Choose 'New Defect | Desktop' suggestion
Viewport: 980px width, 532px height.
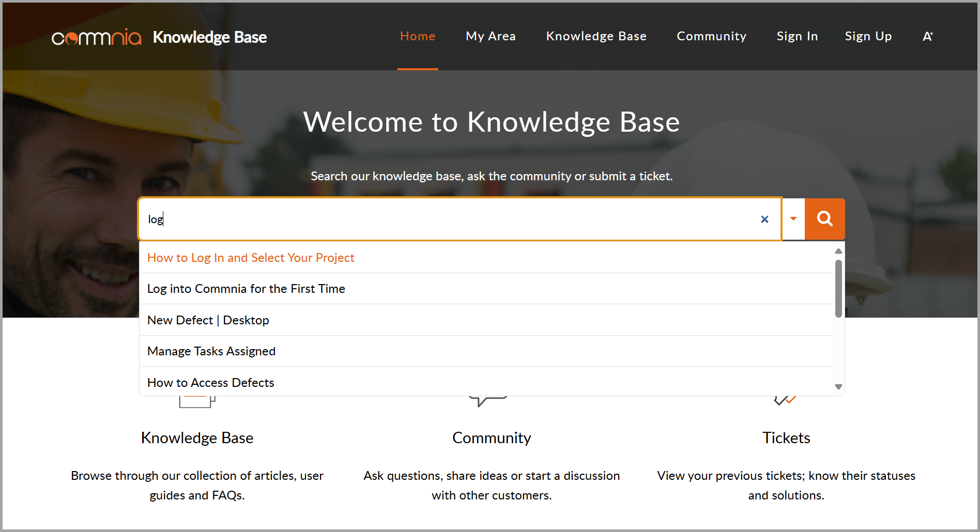click(x=486, y=320)
